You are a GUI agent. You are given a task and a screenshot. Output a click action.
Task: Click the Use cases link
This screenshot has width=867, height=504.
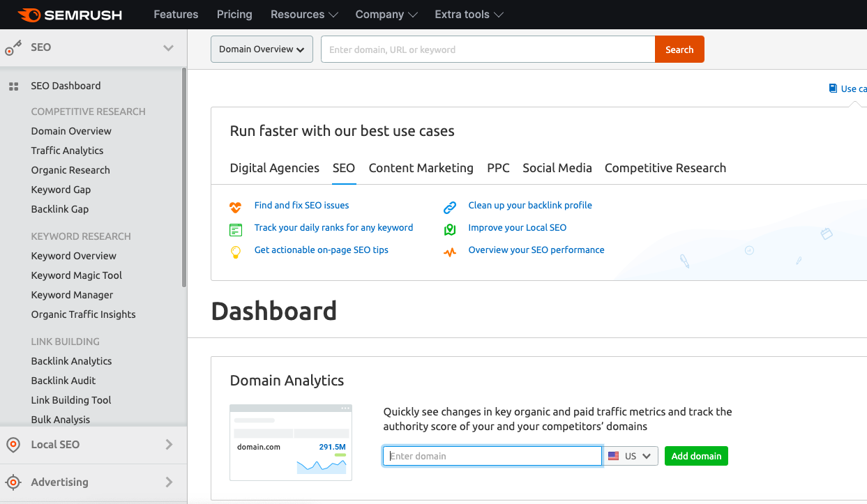[x=854, y=89]
